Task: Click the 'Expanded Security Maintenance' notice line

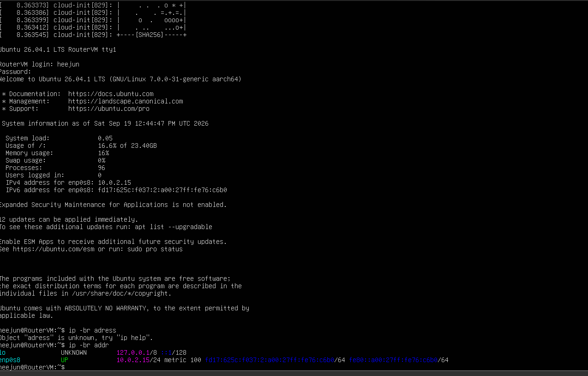Action: coord(113,205)
